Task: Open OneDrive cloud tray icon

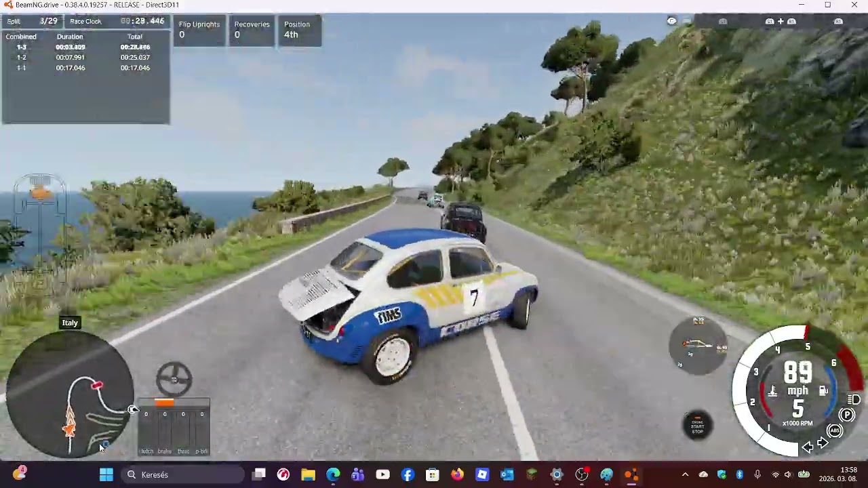Action: (703, 474)
